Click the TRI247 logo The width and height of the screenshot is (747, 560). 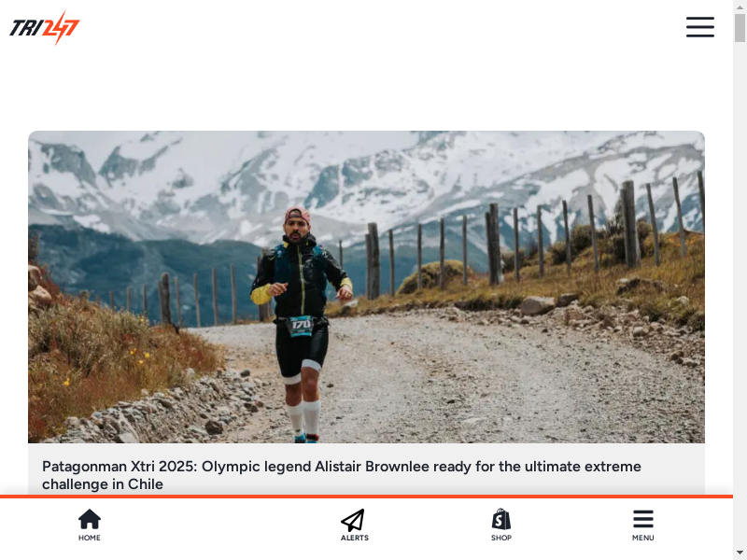(x=44, y=28)
